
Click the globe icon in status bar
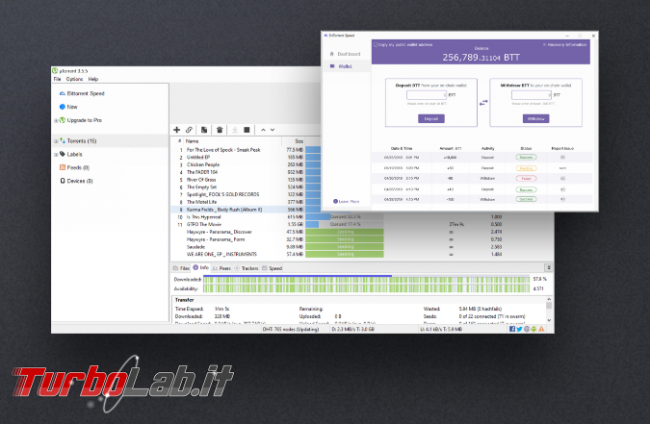[x=526, y=329]
